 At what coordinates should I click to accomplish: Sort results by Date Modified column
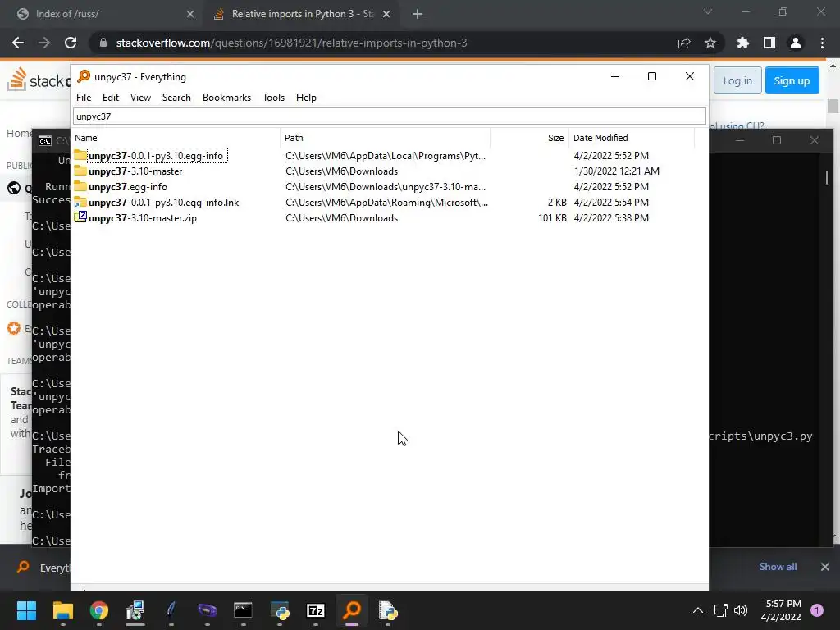click(x=632, y=138)
